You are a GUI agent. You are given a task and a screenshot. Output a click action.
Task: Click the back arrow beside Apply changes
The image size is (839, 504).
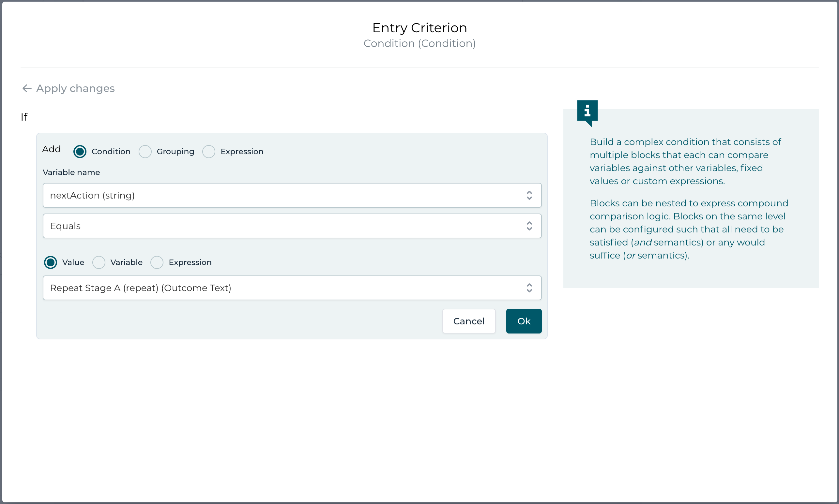coord(26,88)
